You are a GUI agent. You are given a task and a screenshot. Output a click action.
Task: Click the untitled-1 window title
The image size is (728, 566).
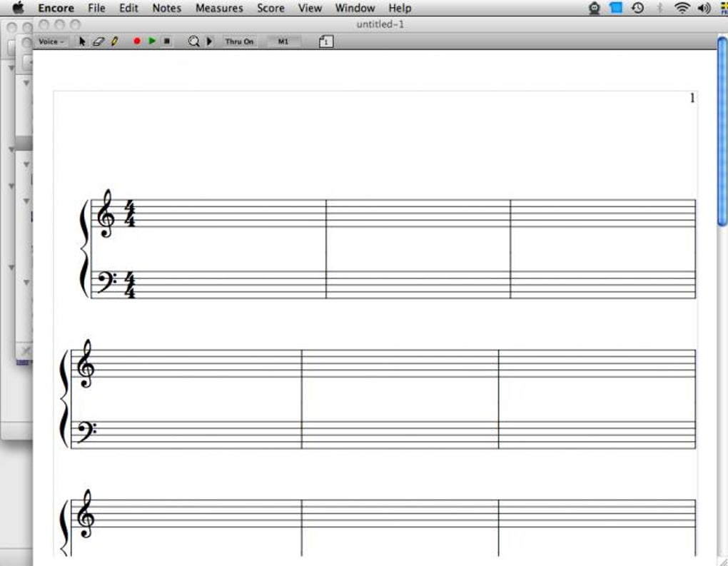pyautogui.click(x=380, y=24)
